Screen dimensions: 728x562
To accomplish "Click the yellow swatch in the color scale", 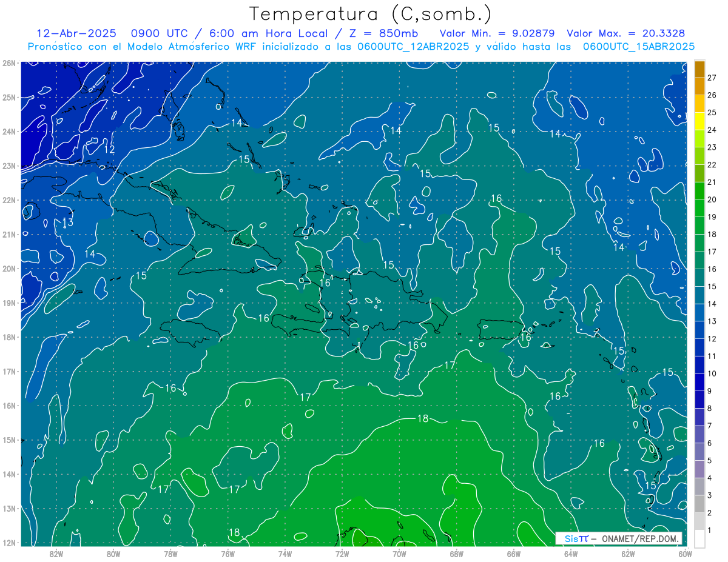I will tap(699, 121).
